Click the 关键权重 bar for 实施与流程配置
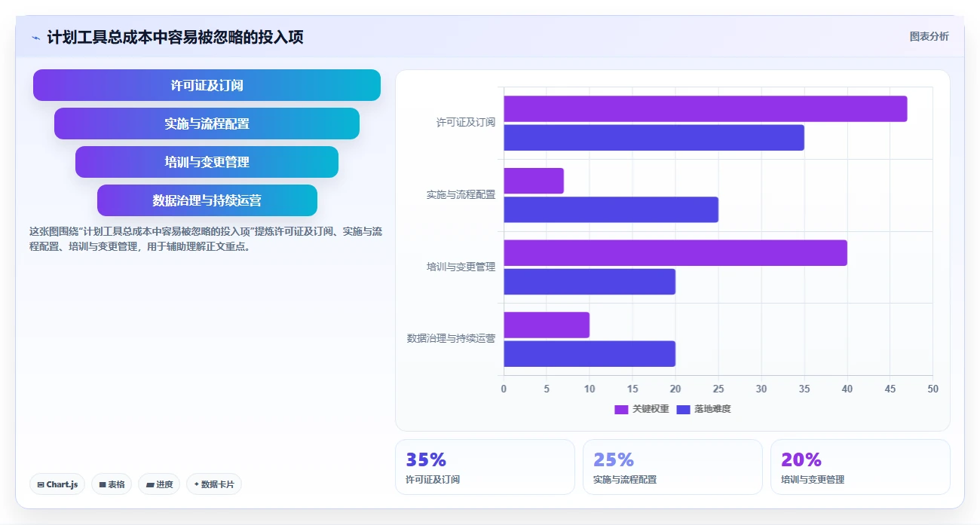 (534, 181)
